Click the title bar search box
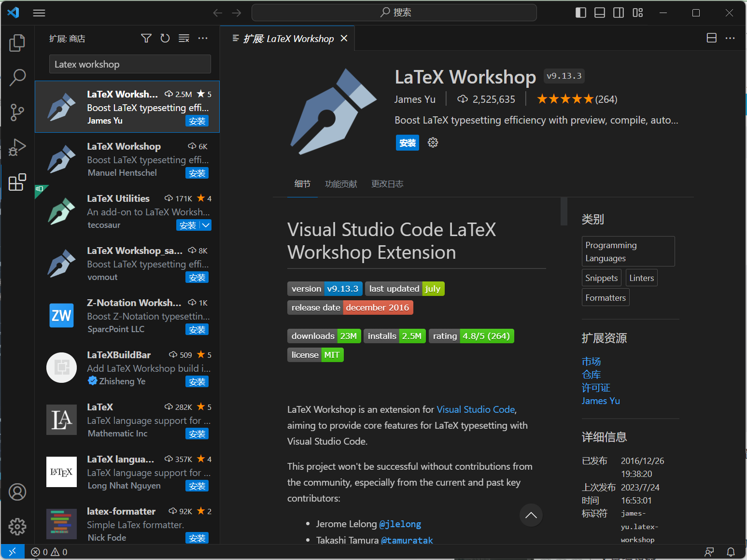 tap(394, 13)
